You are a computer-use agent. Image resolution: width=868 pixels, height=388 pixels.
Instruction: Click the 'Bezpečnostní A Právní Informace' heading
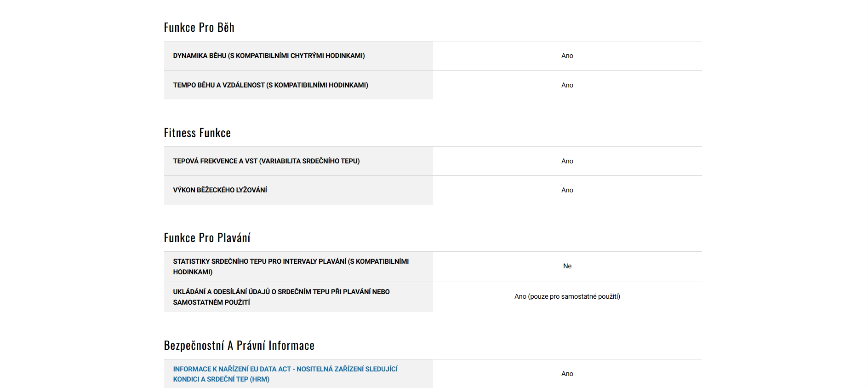tap(239, 346)
